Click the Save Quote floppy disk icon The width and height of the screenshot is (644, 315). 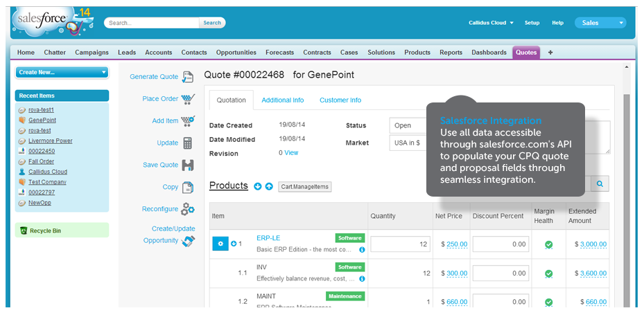[188, 165]
